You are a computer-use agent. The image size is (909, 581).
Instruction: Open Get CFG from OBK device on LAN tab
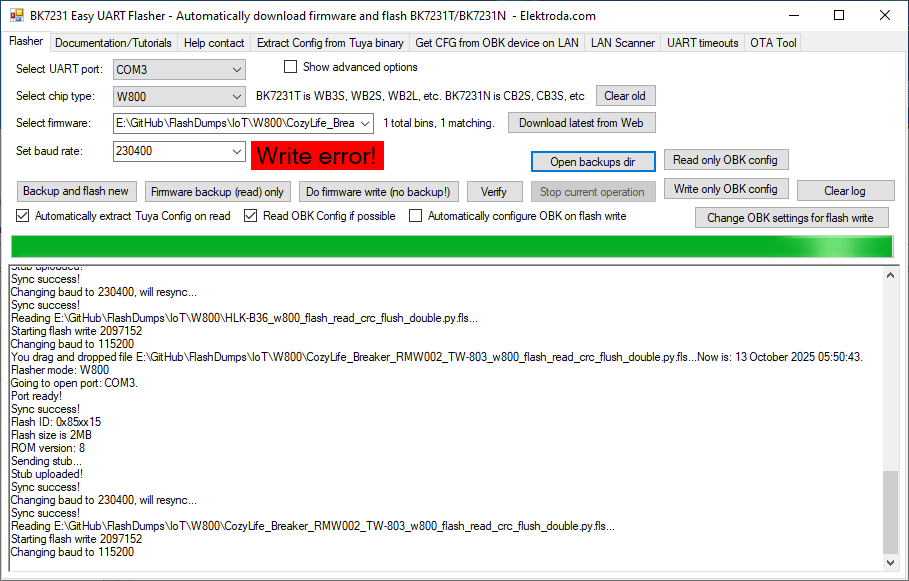(x=497, y=43)
